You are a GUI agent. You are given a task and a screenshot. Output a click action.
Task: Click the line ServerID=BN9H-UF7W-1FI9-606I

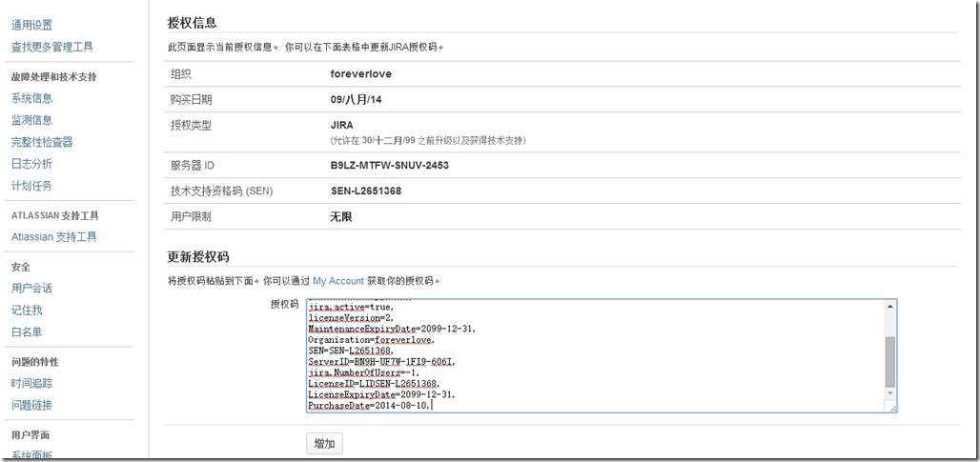click(x=382, y=362)
